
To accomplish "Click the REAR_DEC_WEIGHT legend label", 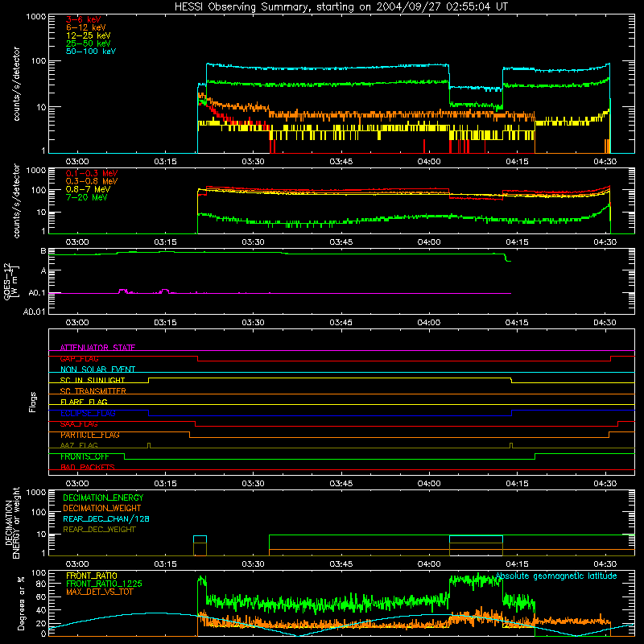I will click(x=99, y=530).
